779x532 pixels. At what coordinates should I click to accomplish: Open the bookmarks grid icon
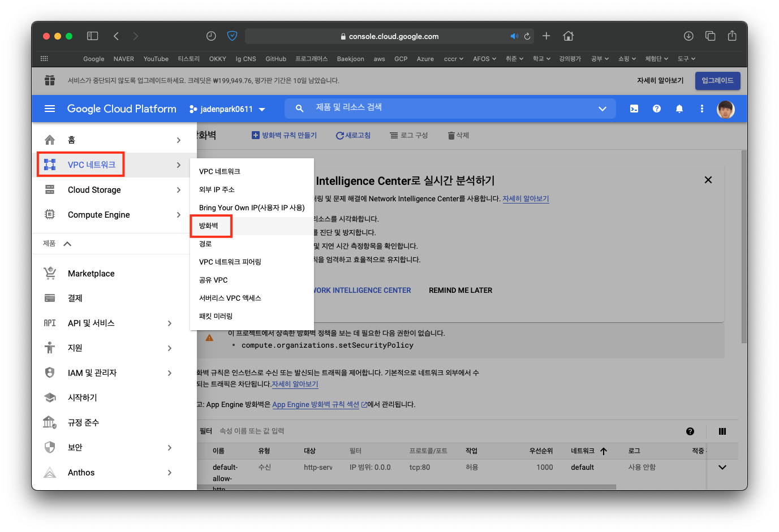[44, 59]
